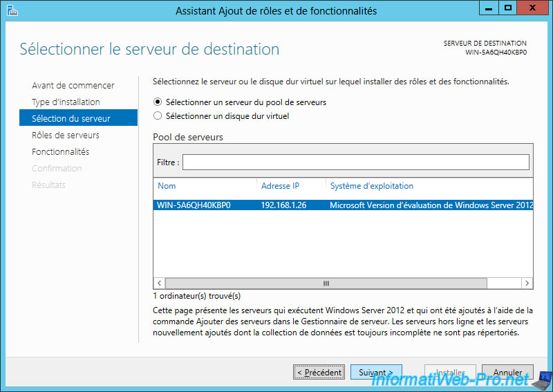Viewport: 553px width, 392px height.
Task: Click inside the Filtre text field
Action: tap(355, 162)
